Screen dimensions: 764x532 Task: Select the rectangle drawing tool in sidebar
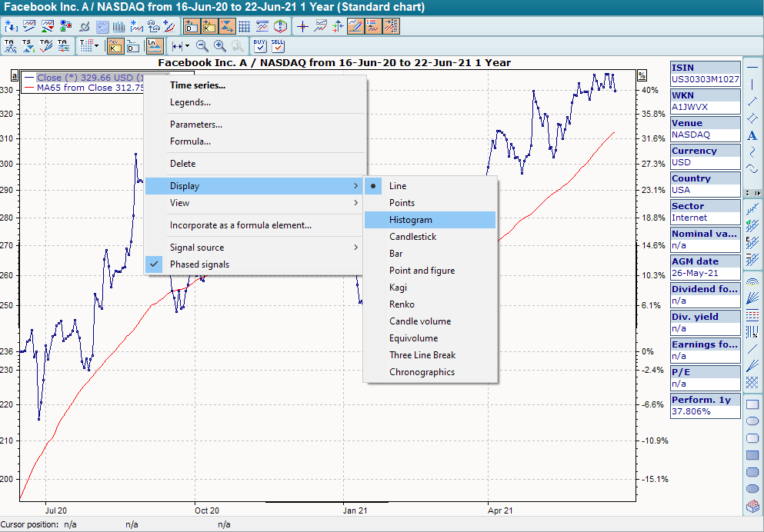click(x=752, y=404)
